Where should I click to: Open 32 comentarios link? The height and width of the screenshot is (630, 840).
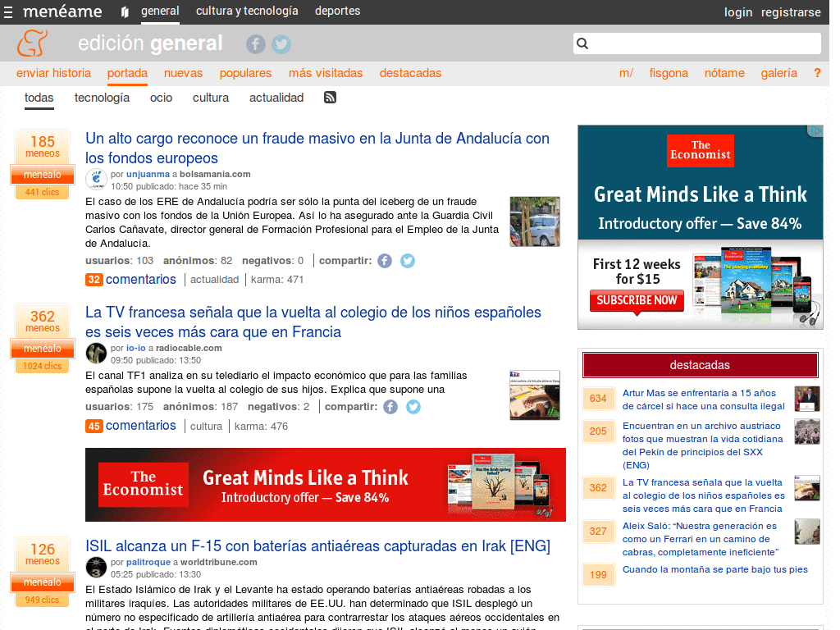(x=130, y=279)
